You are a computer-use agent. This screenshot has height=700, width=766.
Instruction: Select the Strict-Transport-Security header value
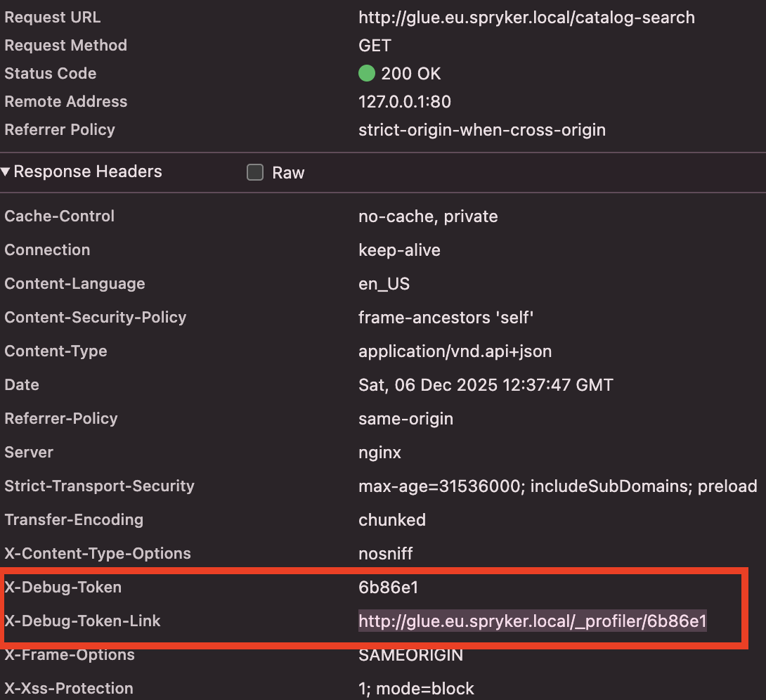pyautogui.click(x=557, y=486)
